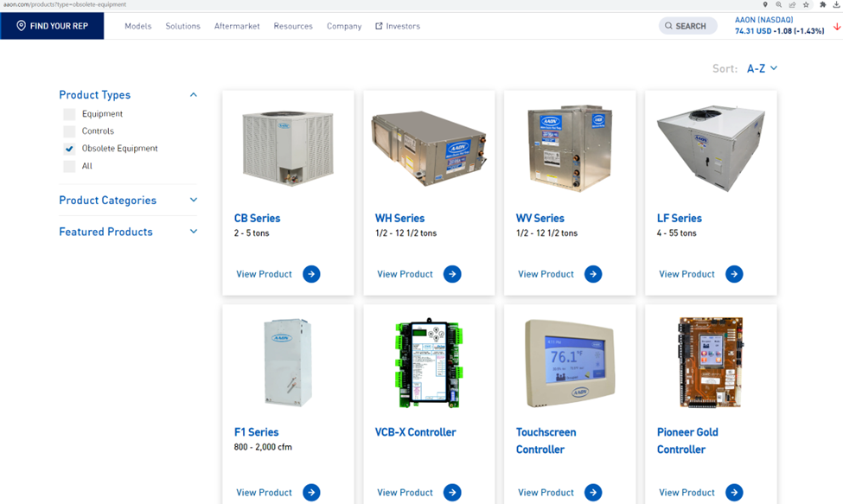Uncheck the Obsolete Equipment filter
The height and width of the screenshot is (504, 843).
[68, 148]
